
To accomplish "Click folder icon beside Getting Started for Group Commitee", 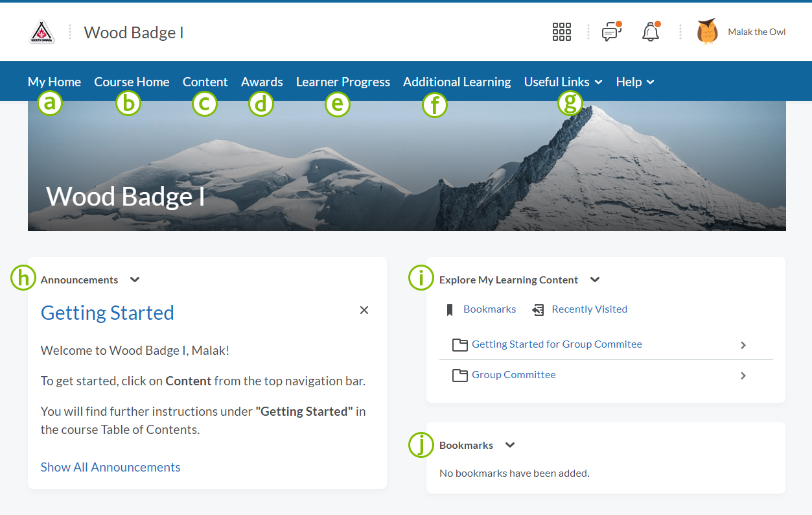I will click(x=459, y=345).
